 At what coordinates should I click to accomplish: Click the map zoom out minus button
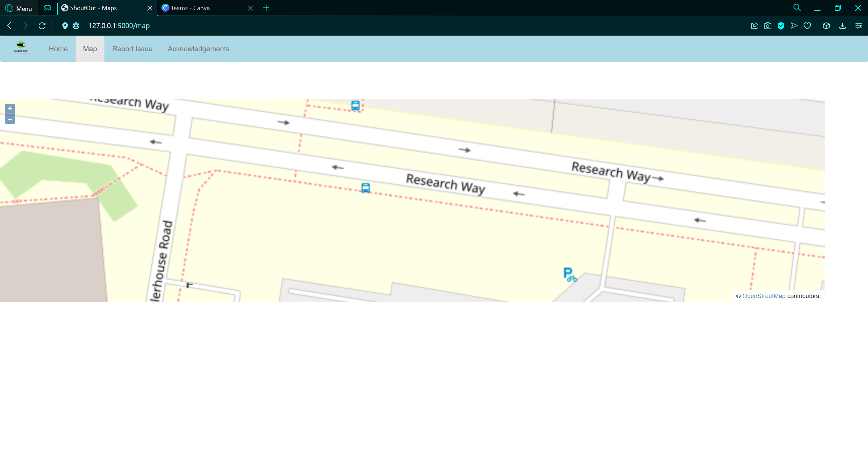10,119
